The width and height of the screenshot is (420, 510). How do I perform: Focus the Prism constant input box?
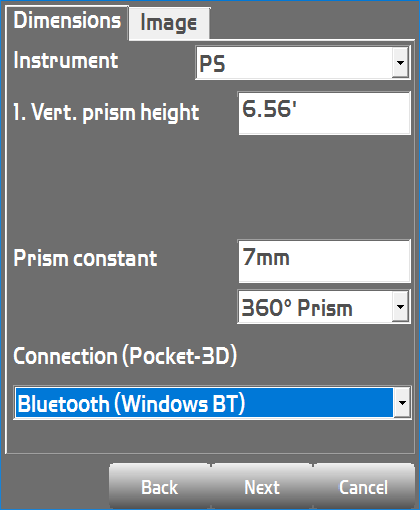324,261
